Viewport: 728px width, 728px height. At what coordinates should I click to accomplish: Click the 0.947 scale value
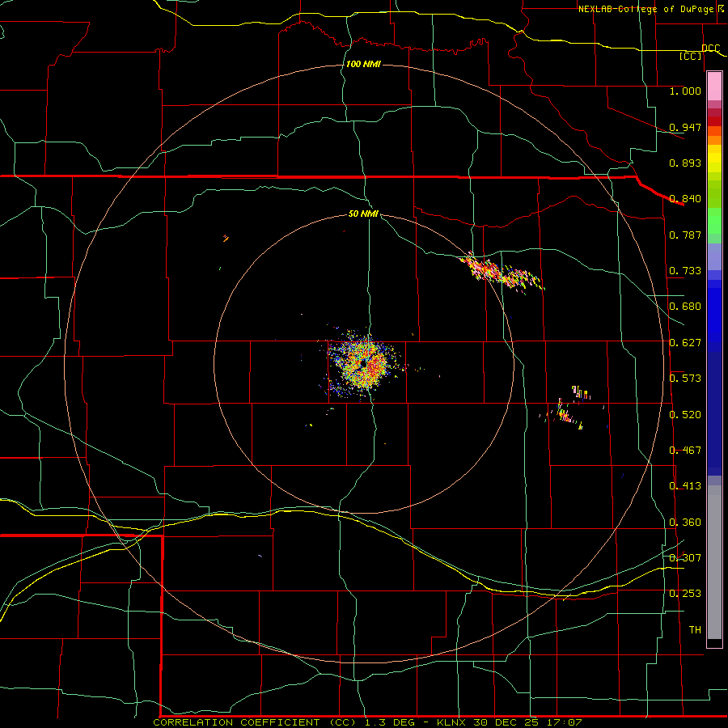[x=685, y=127]
